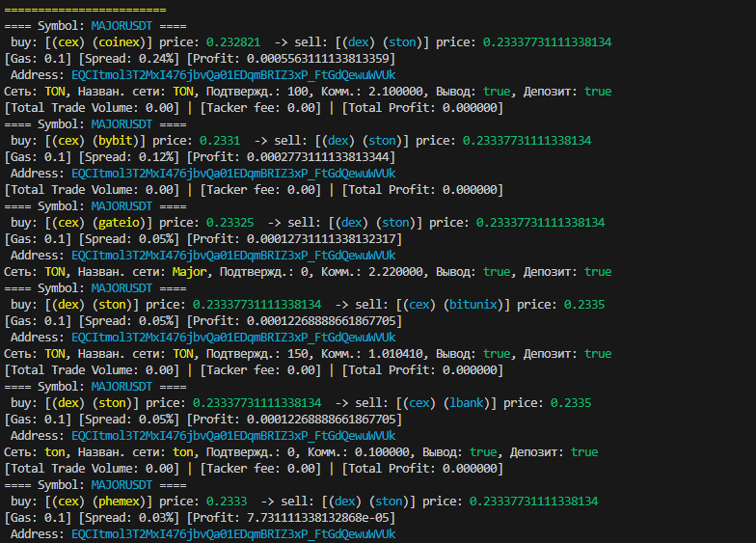This screenshot has height=543, width=756.
Task: Click the Profit 0.0002773111133813344 value
Action: point(318,157)
